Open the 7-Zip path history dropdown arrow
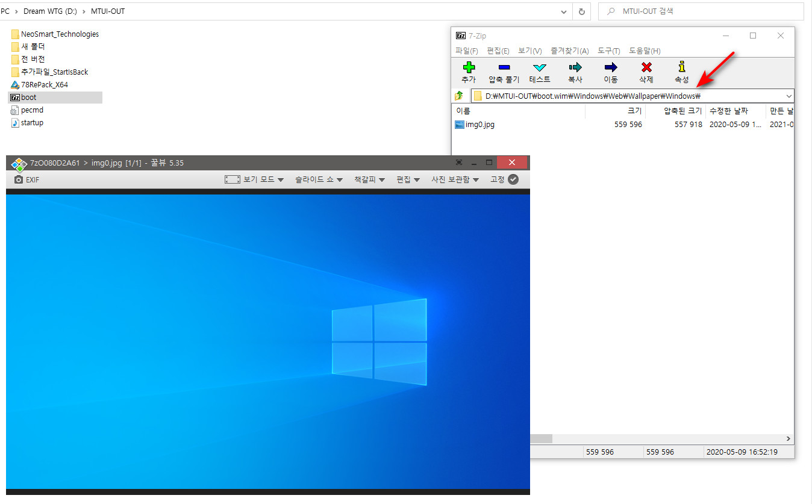The image size is (812, 504). tap(789, 96)
